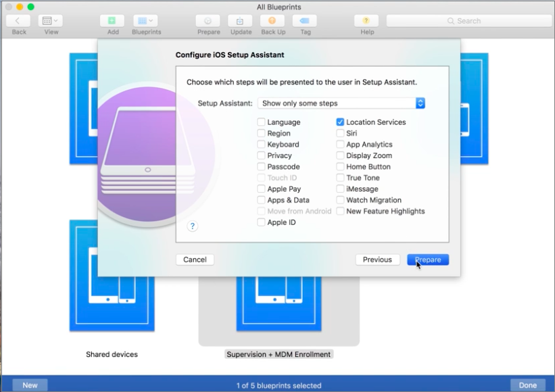Click the New button at bottom left

30,385
